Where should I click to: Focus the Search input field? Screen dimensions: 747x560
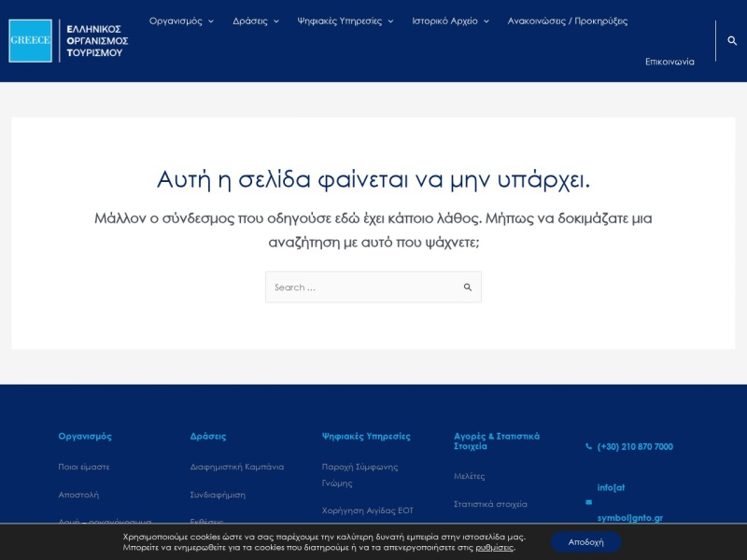pyautogui.click(x=364, y=287)
